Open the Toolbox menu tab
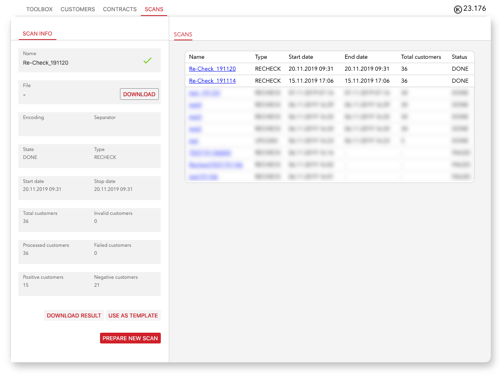The width and height of the screenshot is (500, 381). point(39,9)
